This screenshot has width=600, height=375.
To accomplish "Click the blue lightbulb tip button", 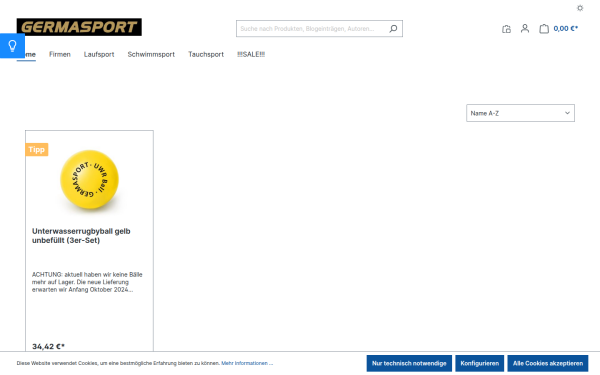I will coord(12,46).
